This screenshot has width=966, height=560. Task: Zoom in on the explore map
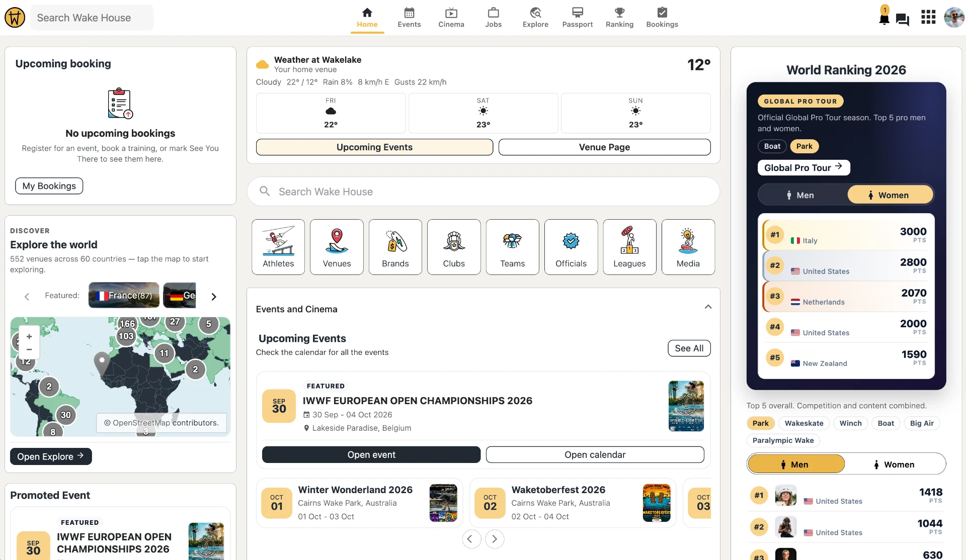pos(29,337)
